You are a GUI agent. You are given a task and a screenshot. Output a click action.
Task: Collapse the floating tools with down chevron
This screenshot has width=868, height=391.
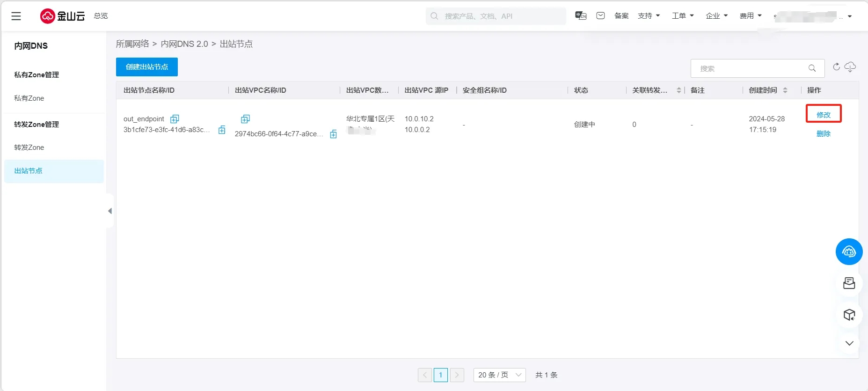849,343
